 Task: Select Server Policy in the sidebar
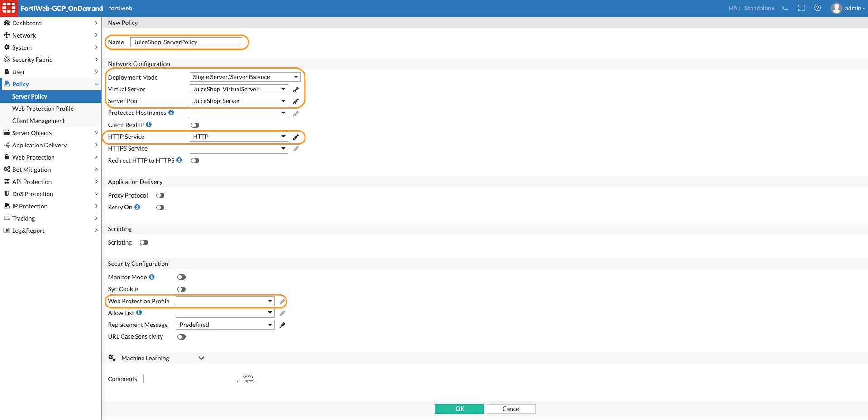[51, 96]
